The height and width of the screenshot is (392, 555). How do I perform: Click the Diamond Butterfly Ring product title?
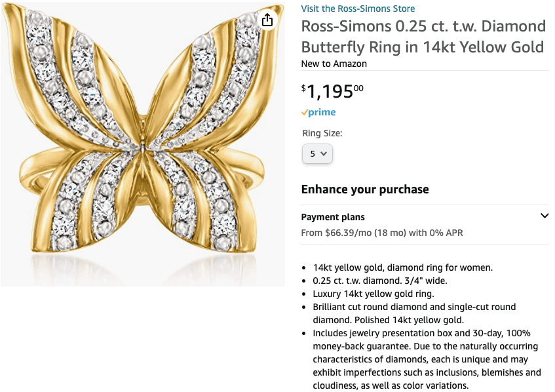(x=423, y=37)
